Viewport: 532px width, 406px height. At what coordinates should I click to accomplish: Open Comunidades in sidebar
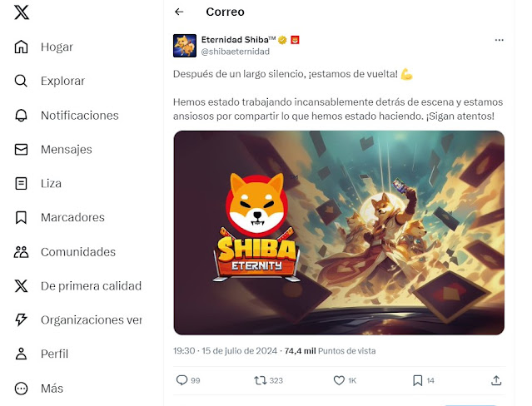[x=64, y=252]
